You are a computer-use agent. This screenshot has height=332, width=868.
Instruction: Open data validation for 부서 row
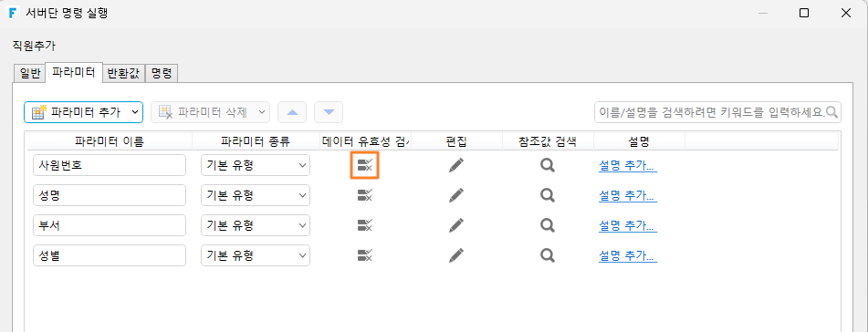pyautogui.click(x=364, y=224)
